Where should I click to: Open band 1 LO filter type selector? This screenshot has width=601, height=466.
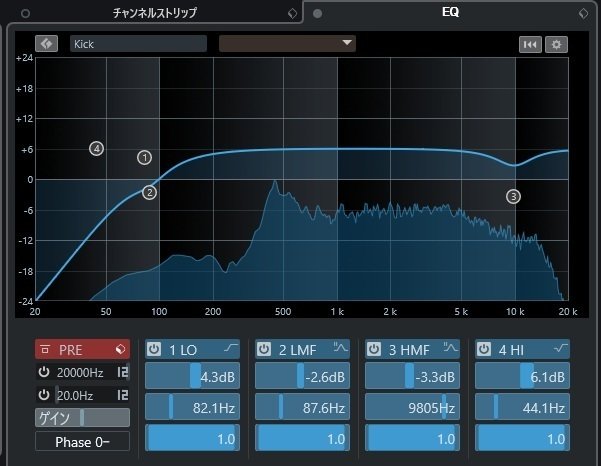click(231, 348)
